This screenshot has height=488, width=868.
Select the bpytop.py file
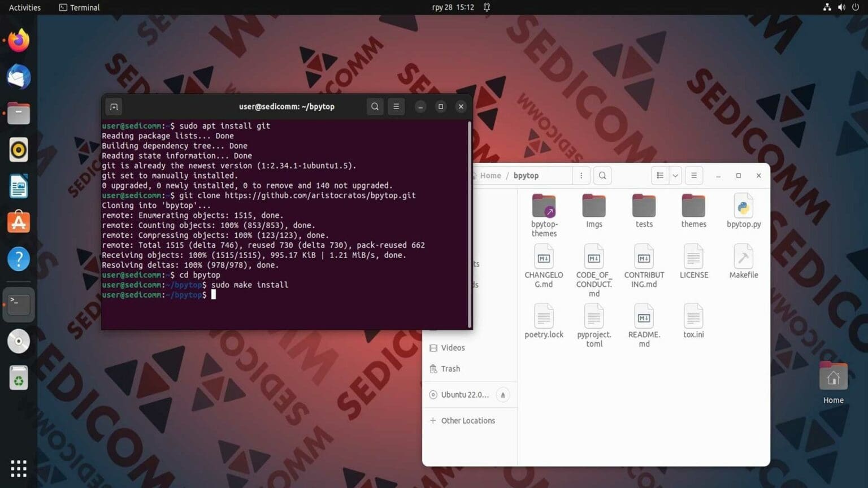tap(744, 211)
